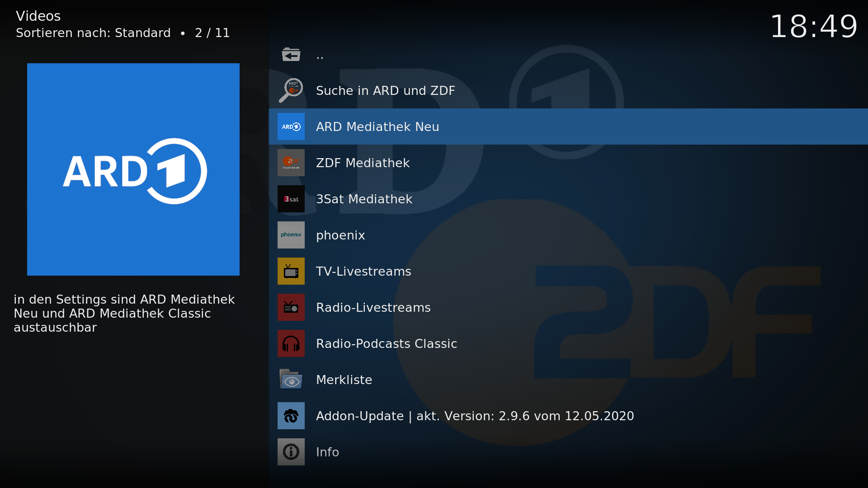Click the 18:49 clock
Viewport: 868px width, 488px height.
[x=813, y=26]
